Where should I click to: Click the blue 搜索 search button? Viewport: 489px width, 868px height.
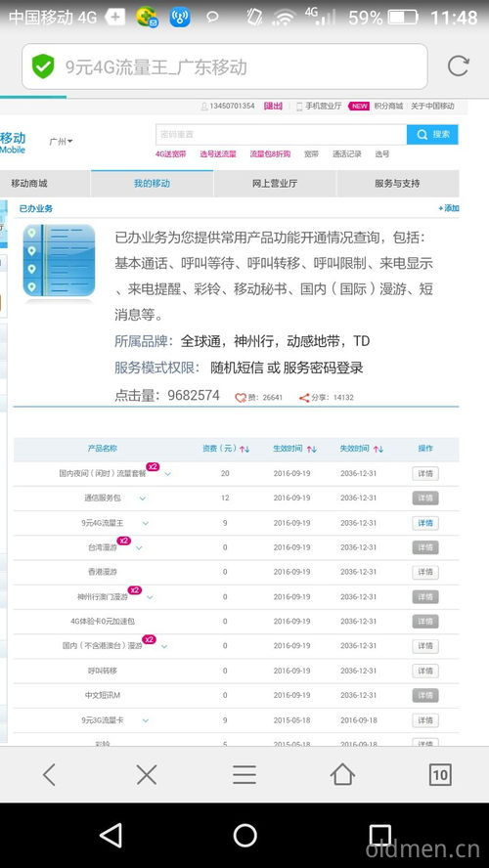click(x=432, y=135)
